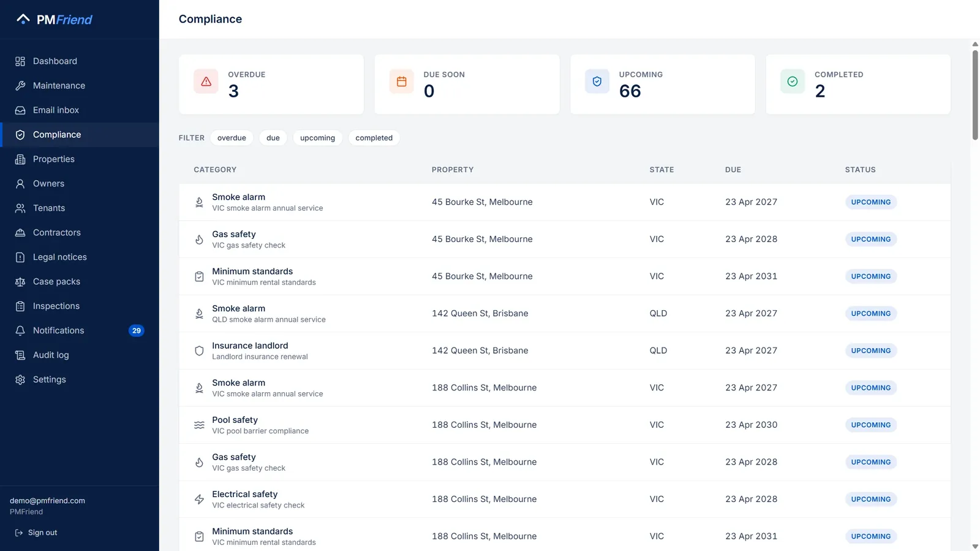
Task: Click the Upcoming shield icon
Action: [597, 82]
